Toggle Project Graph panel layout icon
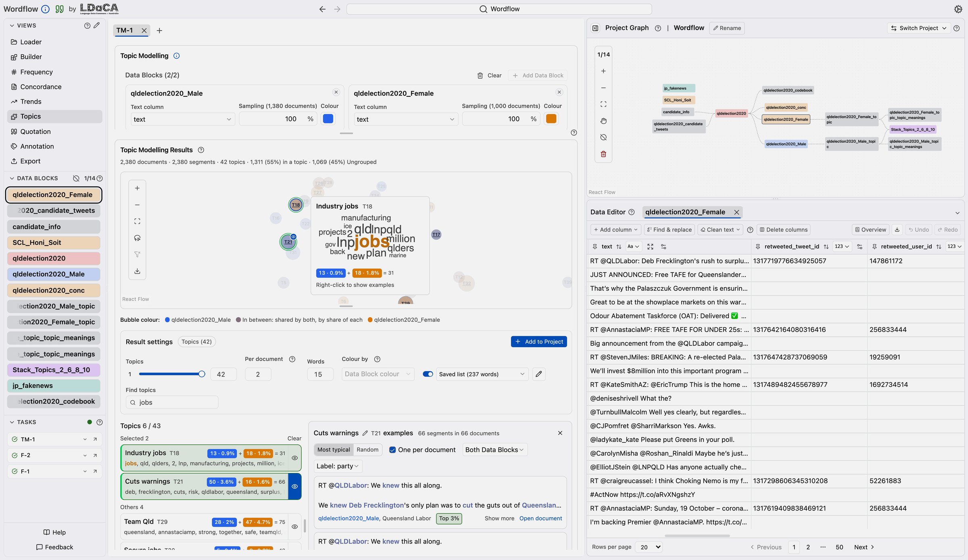 pyautogui.click(x=595, y=28)
